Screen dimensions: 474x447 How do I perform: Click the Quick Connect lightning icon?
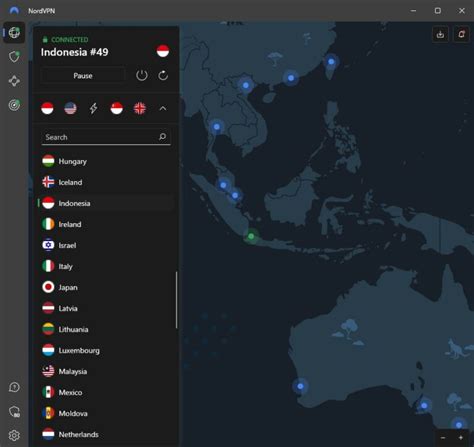[x=94, y=108]
